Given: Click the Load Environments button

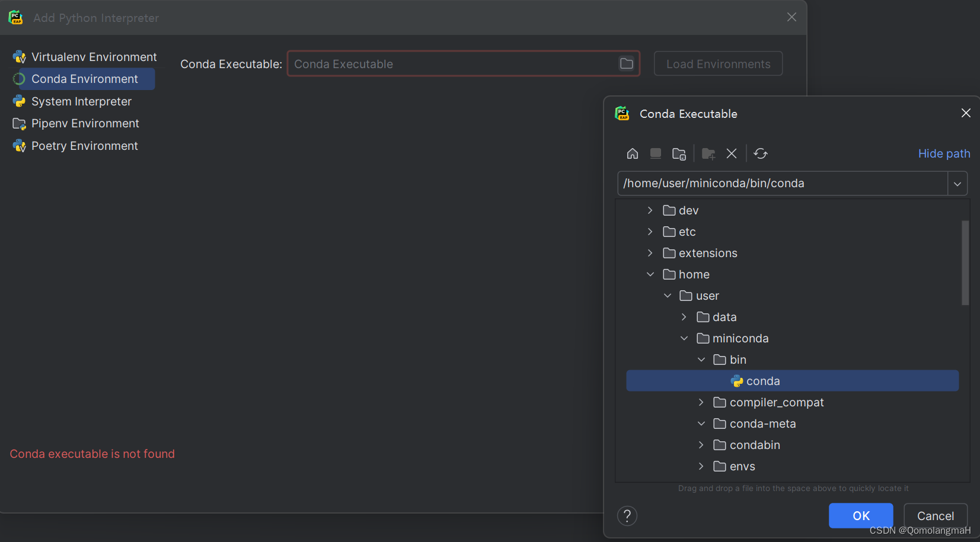Looking at the screenshot, I should pos(717,63).
